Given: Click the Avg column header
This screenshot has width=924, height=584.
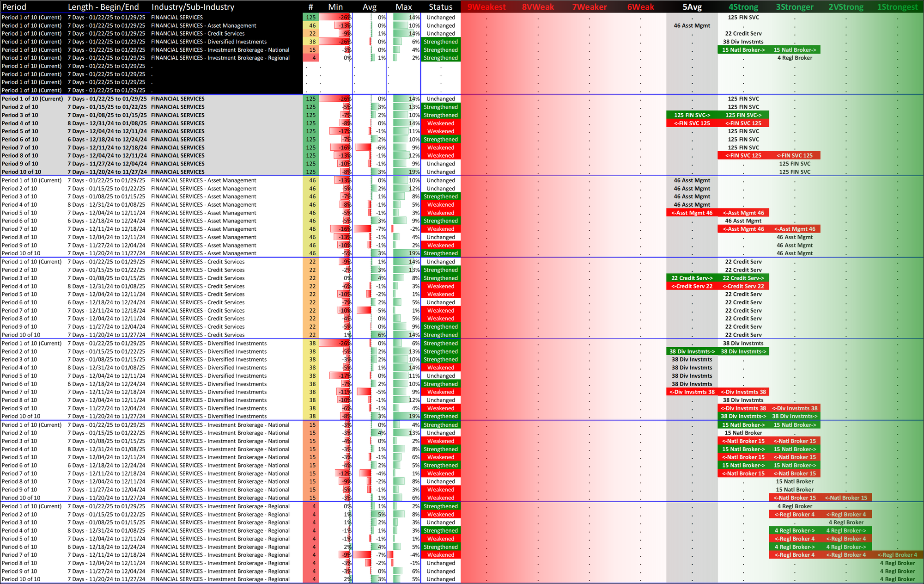Looking at the screenshot, I should point(369,7).
